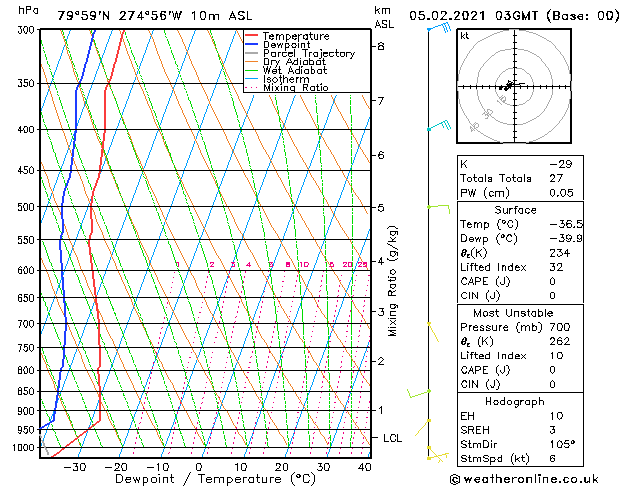Click the 1 km altitude label
Screen dimensions: 629x486
click(381, 410)
